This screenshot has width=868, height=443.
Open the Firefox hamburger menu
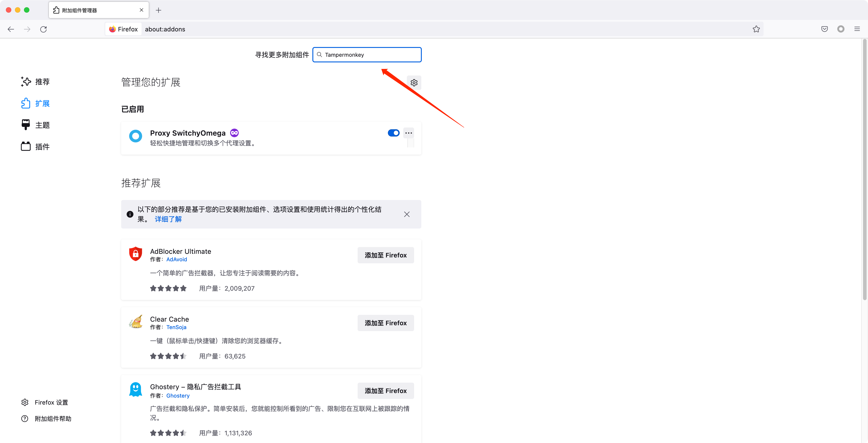[x=857, y=29]
